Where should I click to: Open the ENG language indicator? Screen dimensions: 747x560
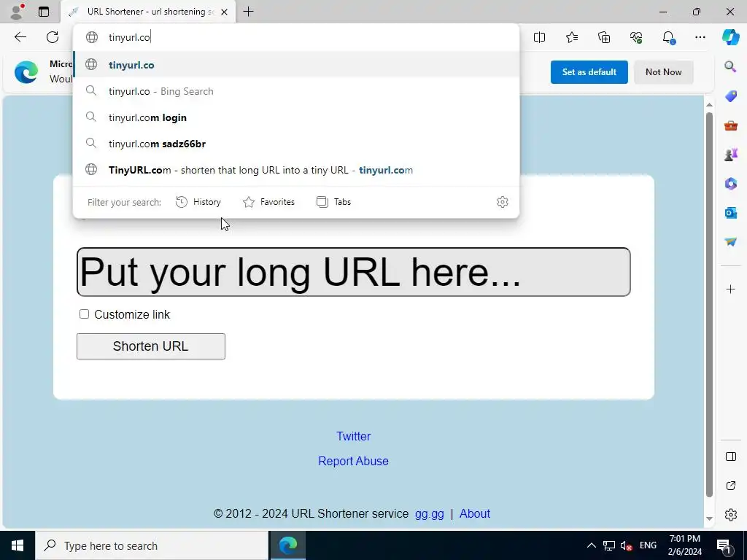648,545
